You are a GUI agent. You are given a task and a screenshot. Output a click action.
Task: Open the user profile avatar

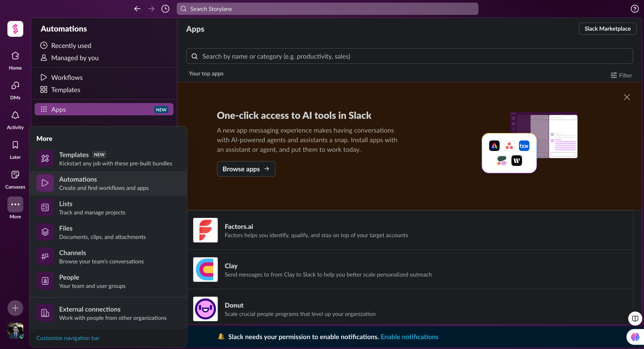[x=15, y=330]
